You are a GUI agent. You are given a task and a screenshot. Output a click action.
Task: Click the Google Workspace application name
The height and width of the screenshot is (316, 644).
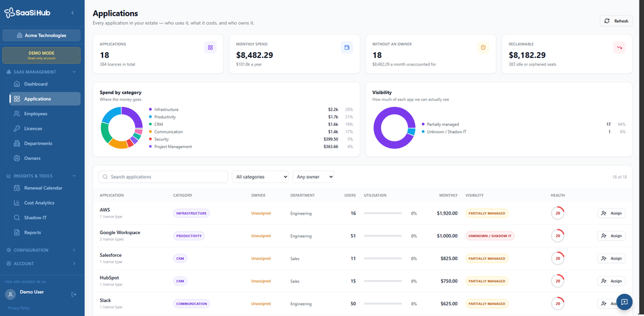pos(120,232)
